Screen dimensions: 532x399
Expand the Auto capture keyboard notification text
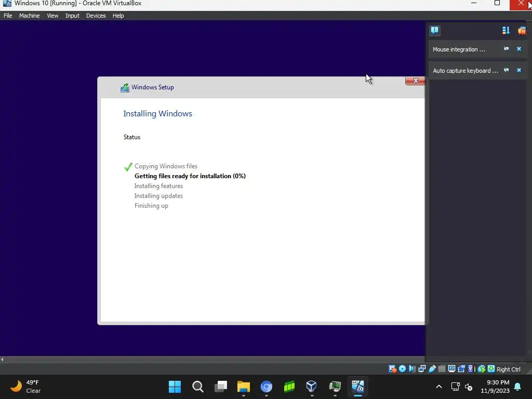coord(465,71)
